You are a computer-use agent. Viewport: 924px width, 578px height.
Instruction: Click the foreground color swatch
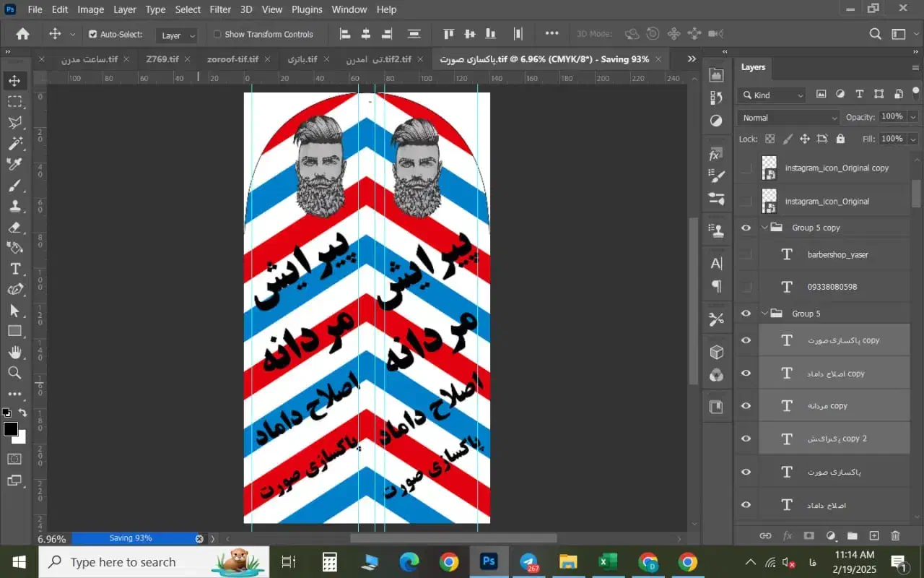(11, 429)
